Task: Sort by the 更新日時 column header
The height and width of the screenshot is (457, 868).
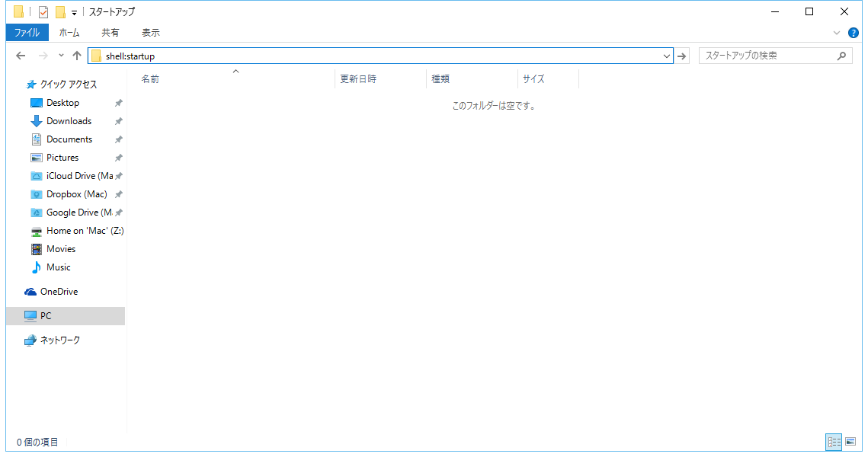Action: (x=381, y=78)
